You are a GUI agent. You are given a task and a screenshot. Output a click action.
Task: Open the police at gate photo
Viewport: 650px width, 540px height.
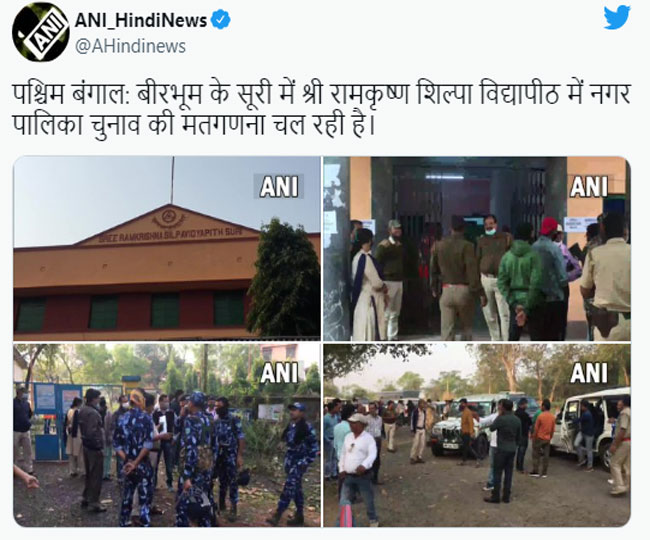coord(477,248)
